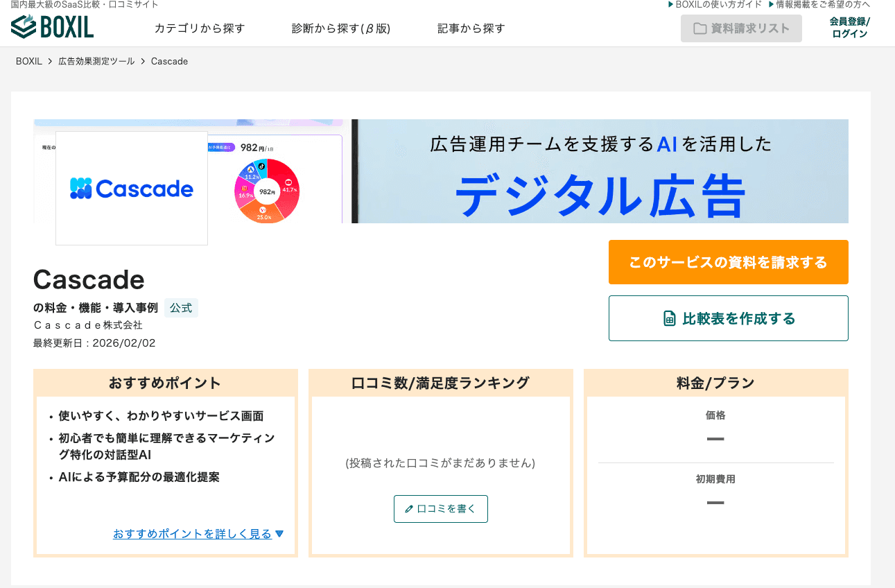
Task: Click the 公式 badge
Action: (x=181, y=308)
